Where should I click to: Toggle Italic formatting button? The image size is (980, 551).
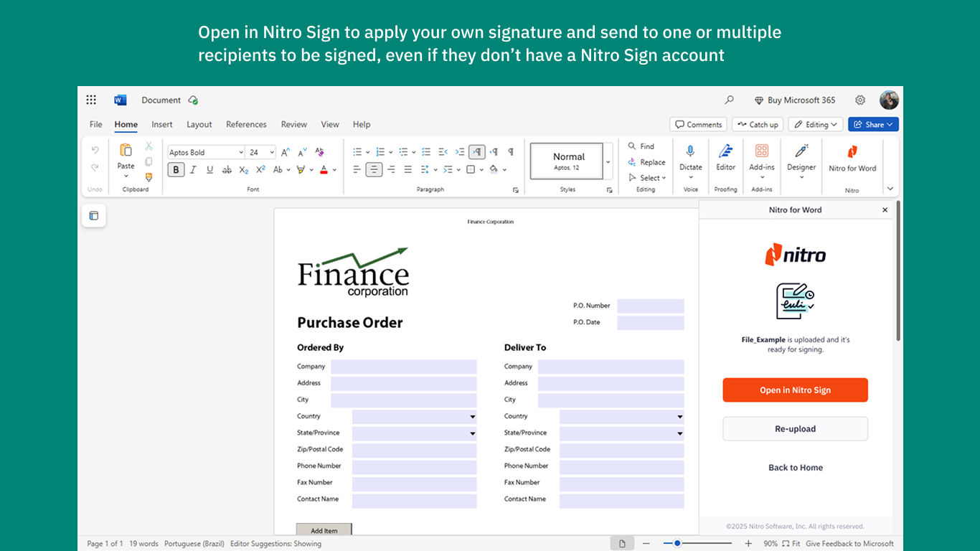(x=193, y=170)
